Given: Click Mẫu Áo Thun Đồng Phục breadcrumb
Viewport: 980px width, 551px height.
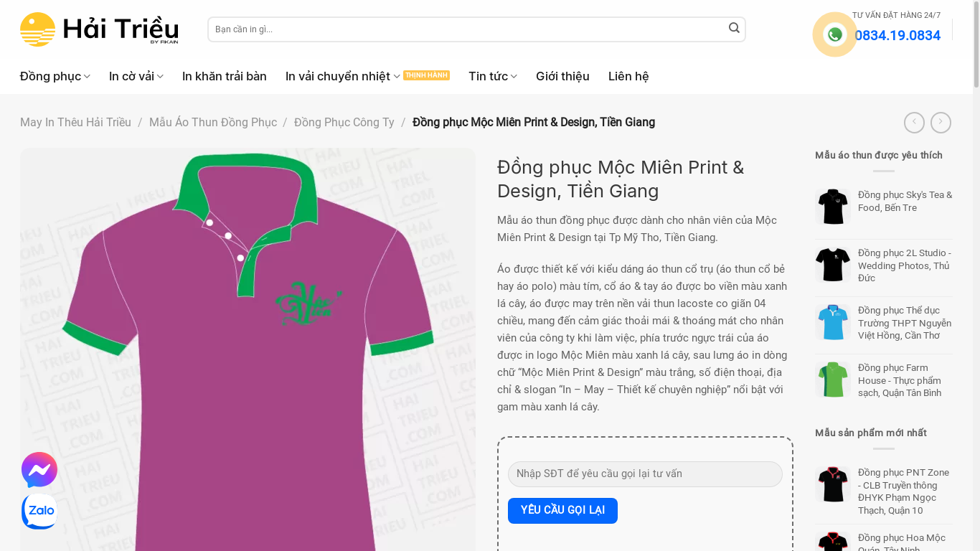Looking at the screenshot, I should pyautogui.click(x=213, y=123).
